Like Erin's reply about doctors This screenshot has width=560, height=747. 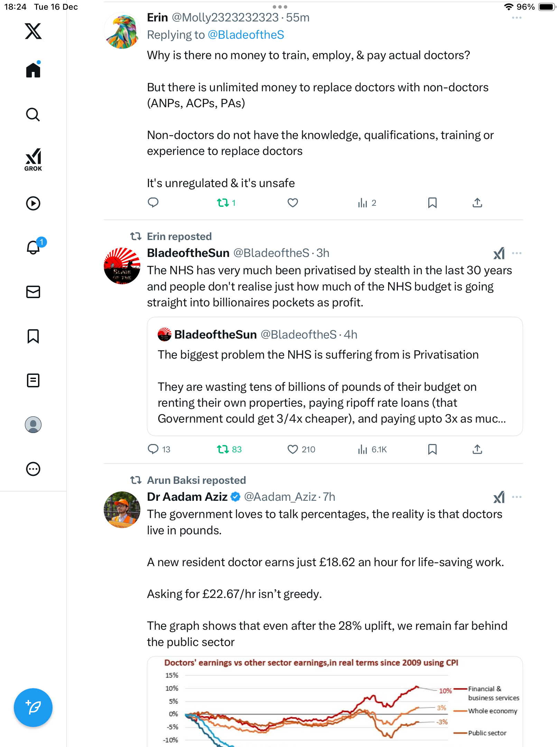[293, 203]
